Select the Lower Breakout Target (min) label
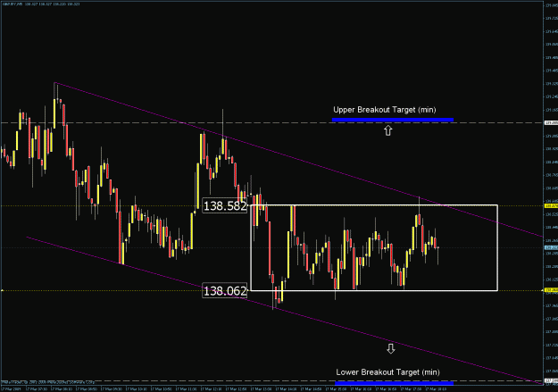The image size is (558, 392). click(387, 372)
